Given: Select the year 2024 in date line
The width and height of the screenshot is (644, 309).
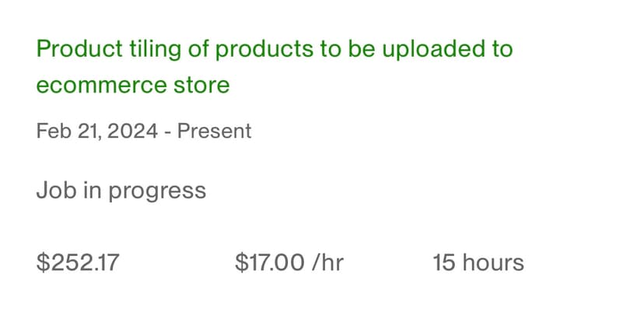Looking at the screenshot, I should [x=132, y=132].
